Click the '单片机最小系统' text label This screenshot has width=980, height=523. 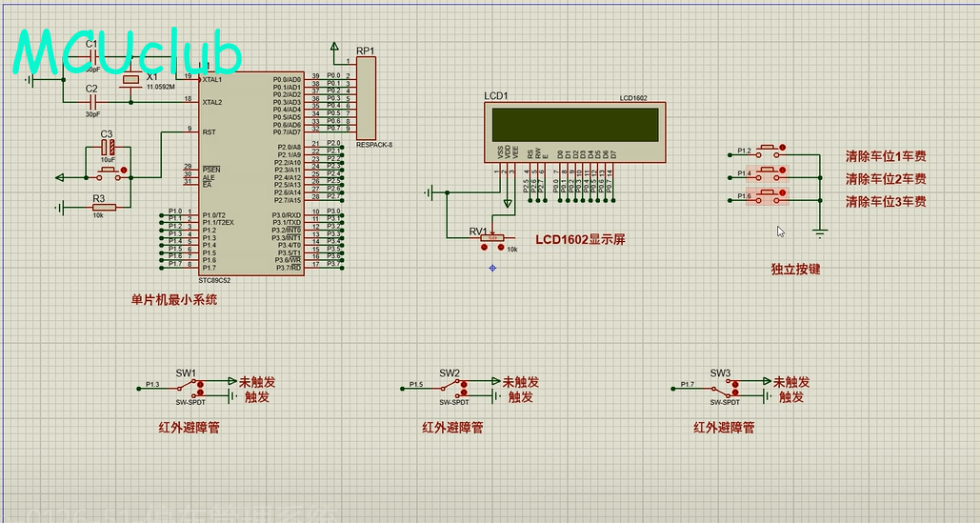(x=174, y=299)
